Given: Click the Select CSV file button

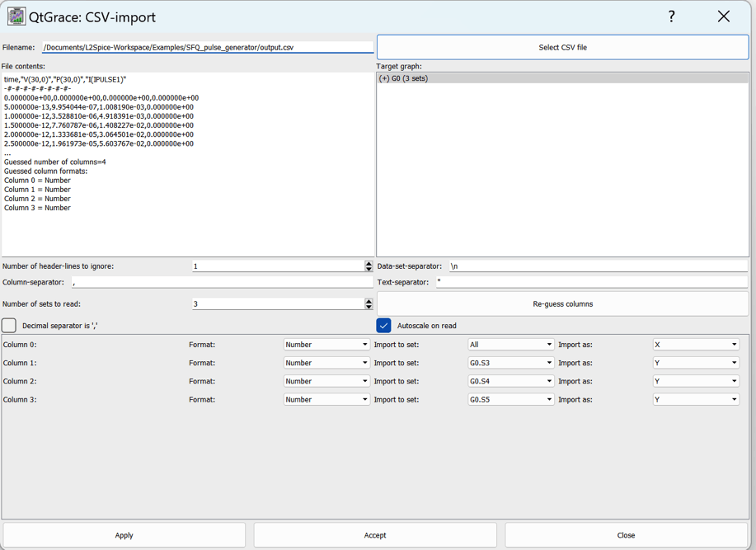Looking at the screenshot, I should 562,48.
